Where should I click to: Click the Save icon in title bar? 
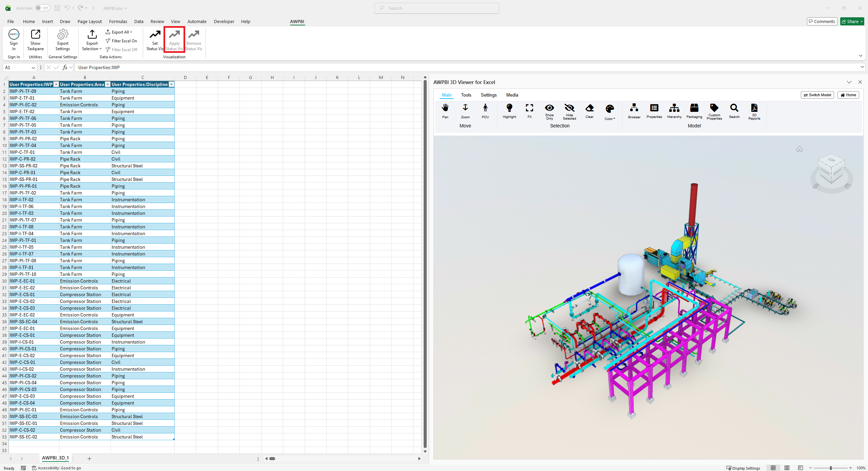pos(57,8)
